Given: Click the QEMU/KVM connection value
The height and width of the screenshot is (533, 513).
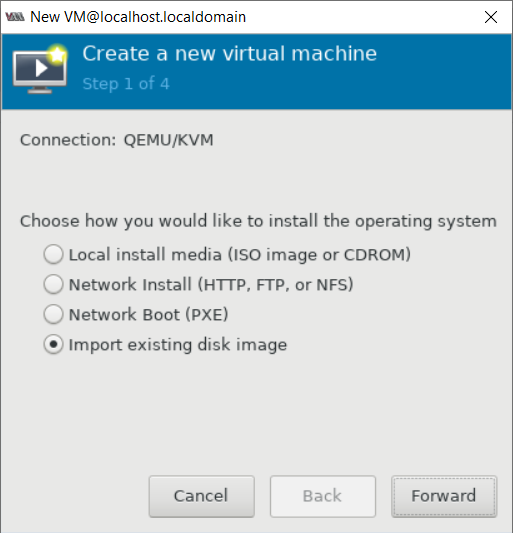Looking at the screenshot, I should [x=168, y=140].
